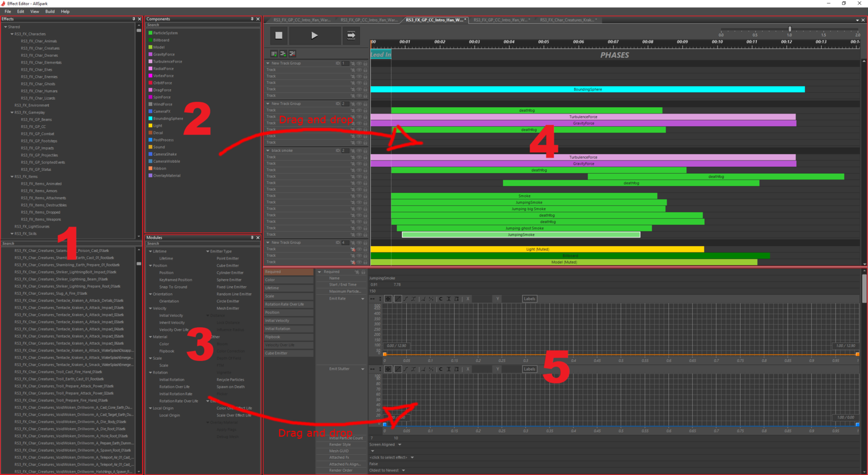The width and height of the screenshot is (868, 475).
Task: Select the move keyframe tool in curve editor
Action: [x=388, y=298]
